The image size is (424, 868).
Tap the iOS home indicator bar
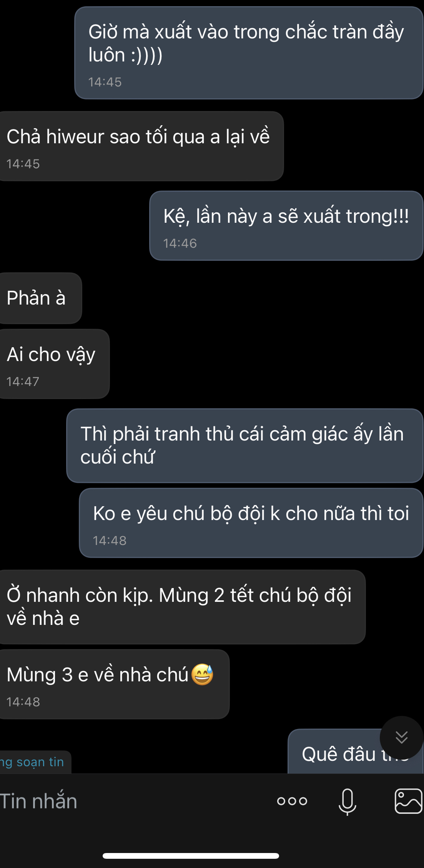[191, 856]
